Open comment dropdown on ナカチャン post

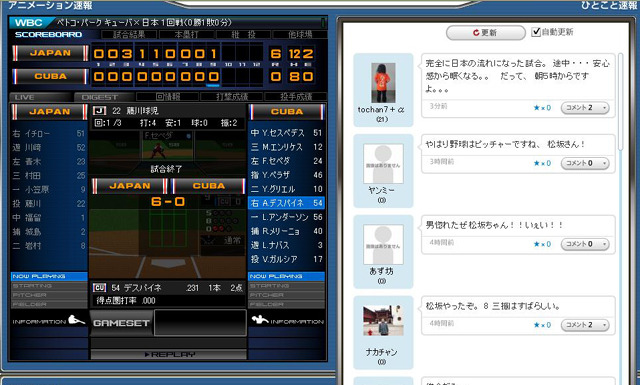tap(585, 325)
